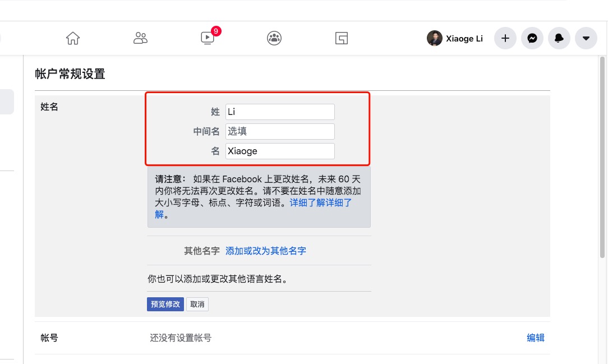Expand the 帐号 section via 编辑
The image size is (608, 364).
coord(535,338)
